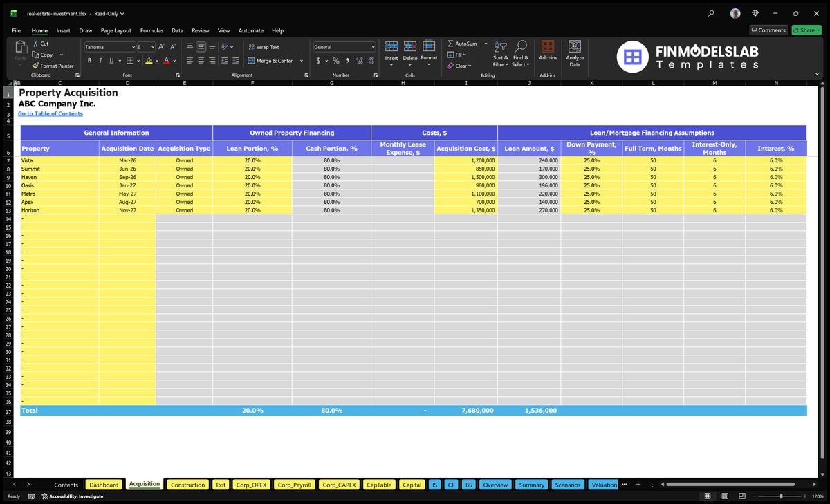The height and width of the screenshot is (504, 830).
Task: Click Insert cells icon
Action: [391, 46]
